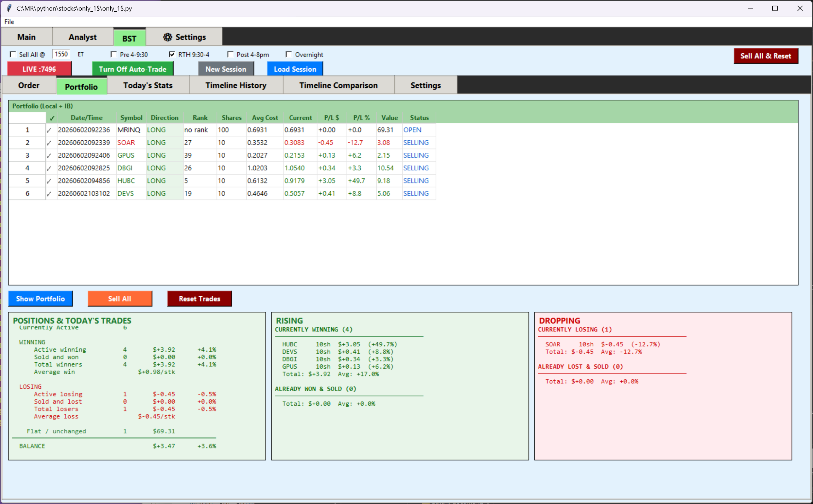Open the BST inner Settings tab

[426, 85]
